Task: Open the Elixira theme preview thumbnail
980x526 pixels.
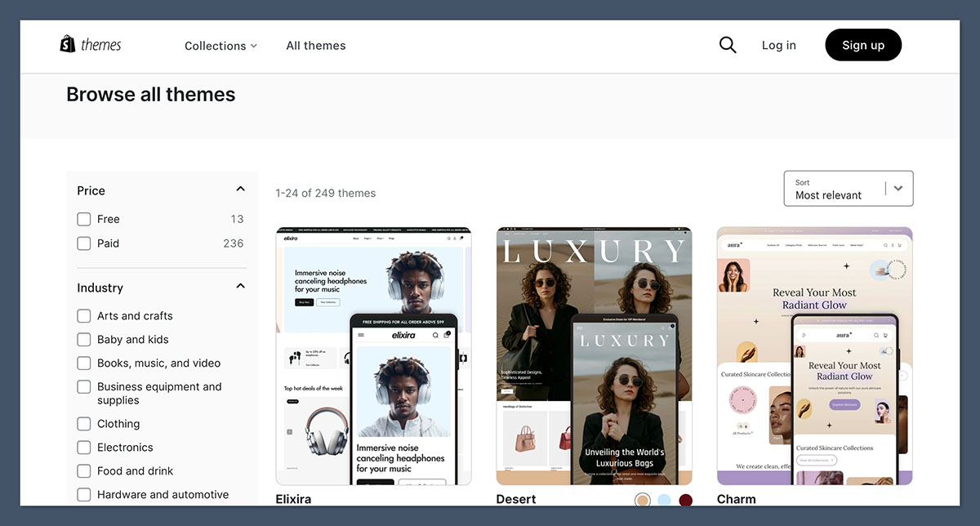Action: point(373,355)
